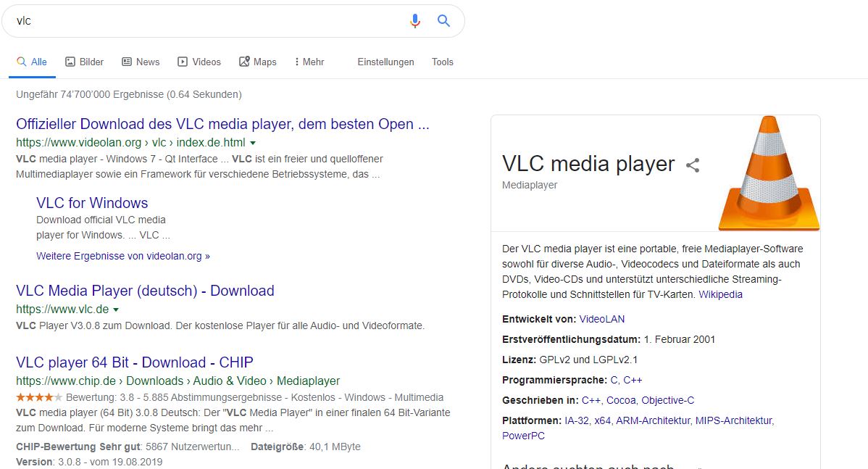Open the C programming language link
This screenshot has height=469, width=868.
[614, 381]
